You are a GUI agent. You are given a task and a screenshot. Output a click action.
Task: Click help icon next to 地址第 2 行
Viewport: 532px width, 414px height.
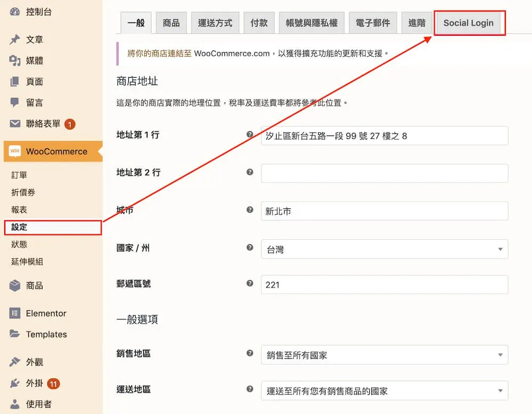[x=250, y=172]
